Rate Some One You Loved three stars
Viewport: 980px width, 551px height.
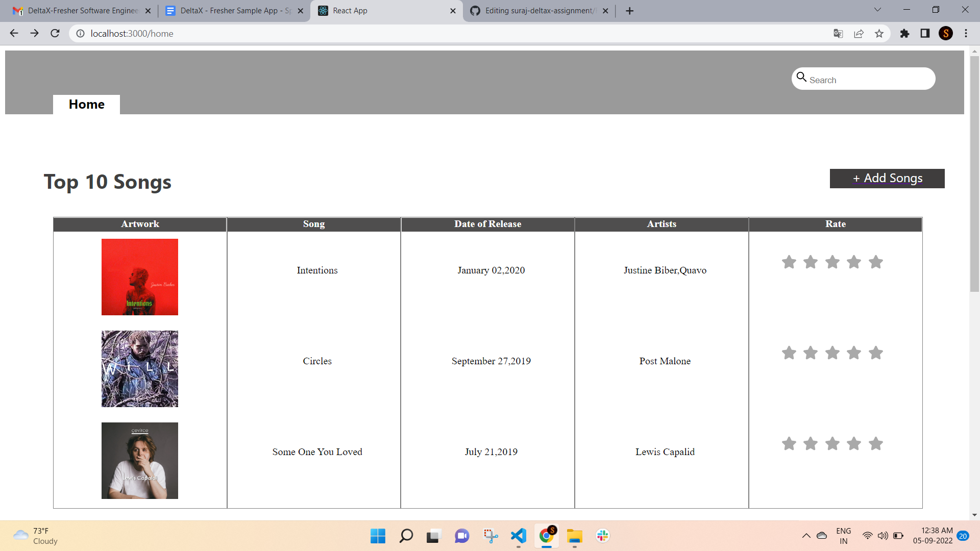coord(832,443)
